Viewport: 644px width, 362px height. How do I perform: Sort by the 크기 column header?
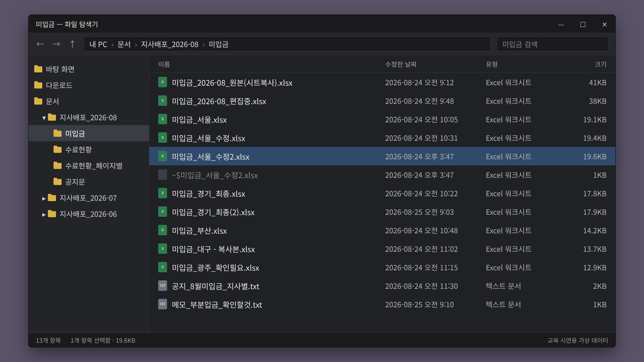pyautogui.click(x=601, y=64)
